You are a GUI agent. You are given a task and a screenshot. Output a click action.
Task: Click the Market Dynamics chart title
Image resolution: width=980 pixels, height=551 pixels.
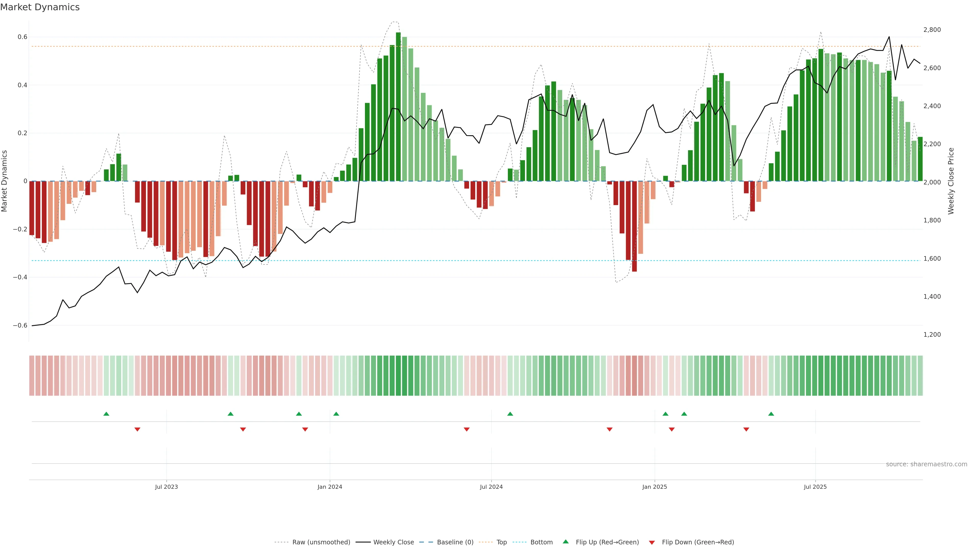coord(40,7)
